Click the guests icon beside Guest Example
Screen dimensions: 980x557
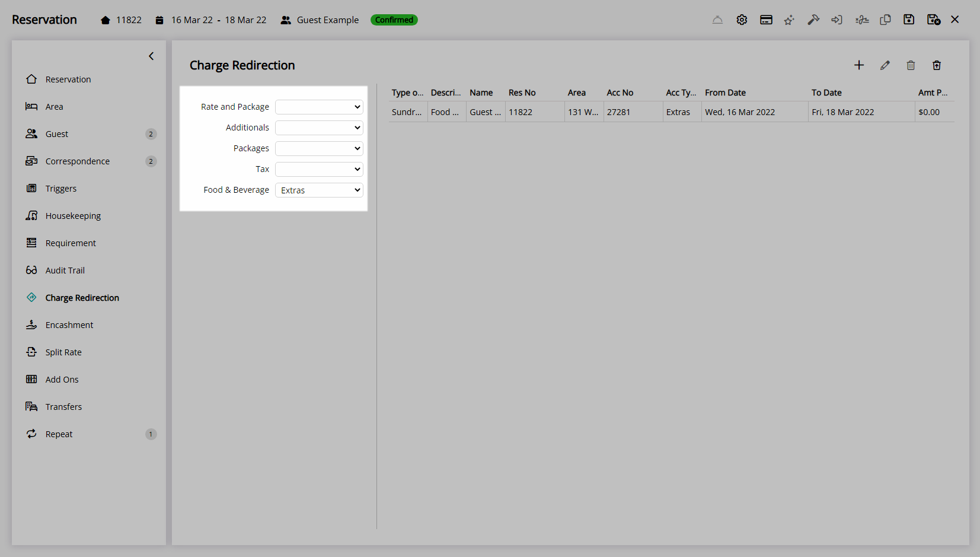(286, 20)
